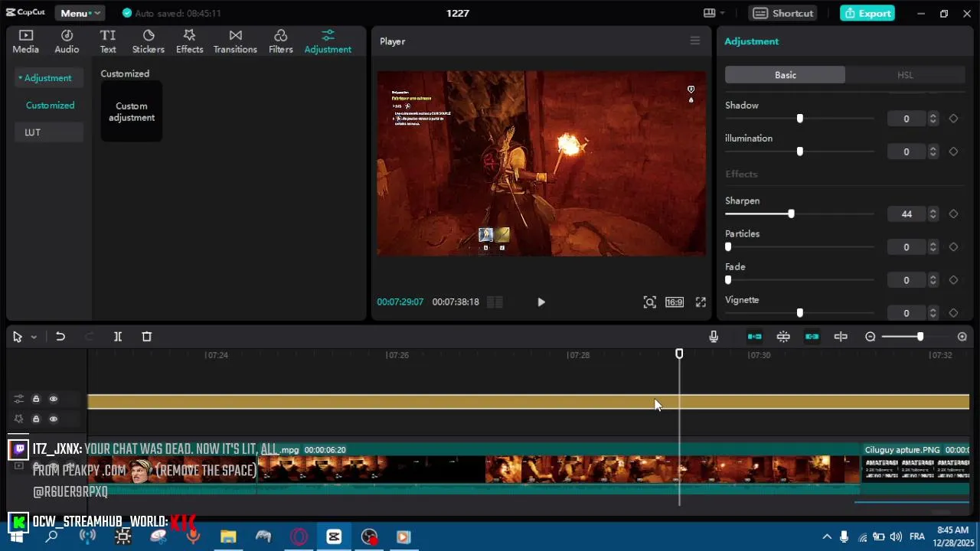Edit the Sharpen value field
This screenshot has width=980, height=551.
[906, 214]
